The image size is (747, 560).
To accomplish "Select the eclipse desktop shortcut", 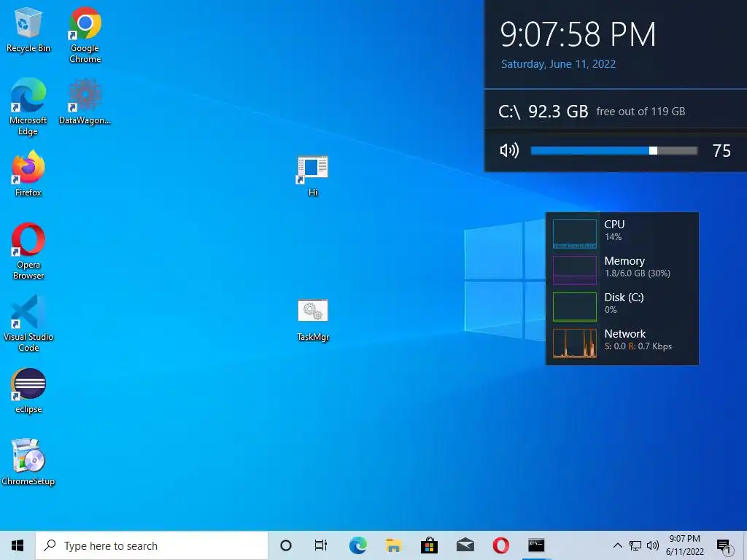I will pos(28,391).
